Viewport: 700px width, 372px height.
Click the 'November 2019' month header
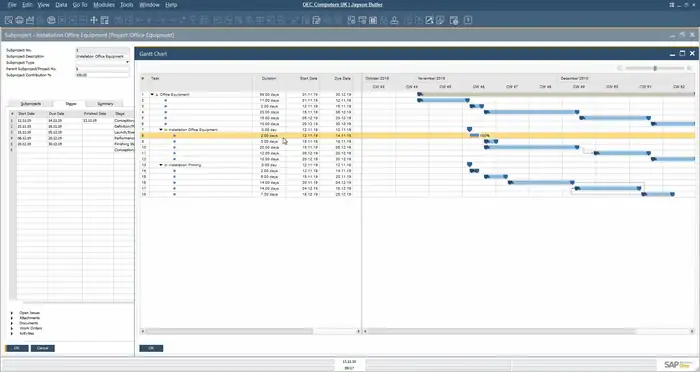click(431, 79)
